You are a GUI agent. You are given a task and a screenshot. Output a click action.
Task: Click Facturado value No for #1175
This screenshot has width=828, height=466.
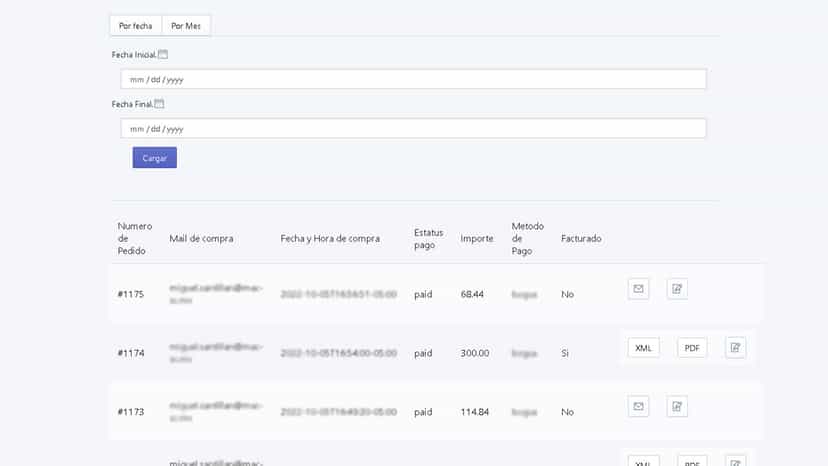click(x=567, y=294)
